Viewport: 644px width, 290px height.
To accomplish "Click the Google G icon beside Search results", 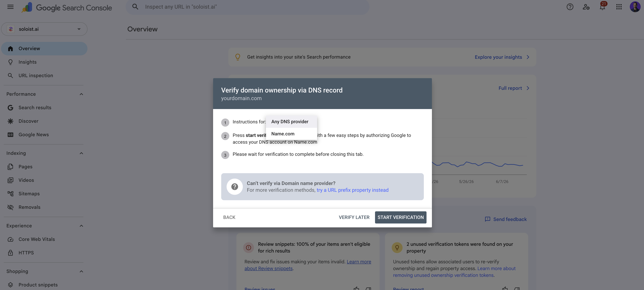I will (x=10, y=108).
